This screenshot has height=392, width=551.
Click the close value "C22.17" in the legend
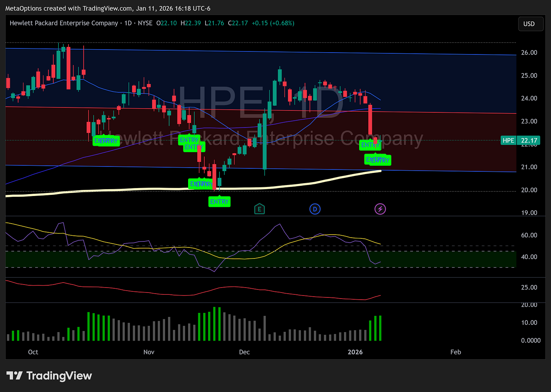pyautogui.click(x=238, y=23)
